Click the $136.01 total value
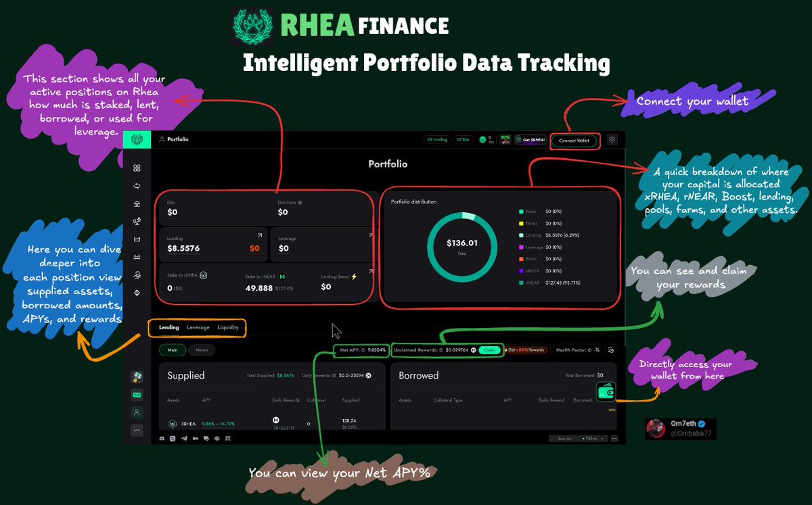This screenshot has height=505, width=812. pyautogui.click(x=461, y=243)
